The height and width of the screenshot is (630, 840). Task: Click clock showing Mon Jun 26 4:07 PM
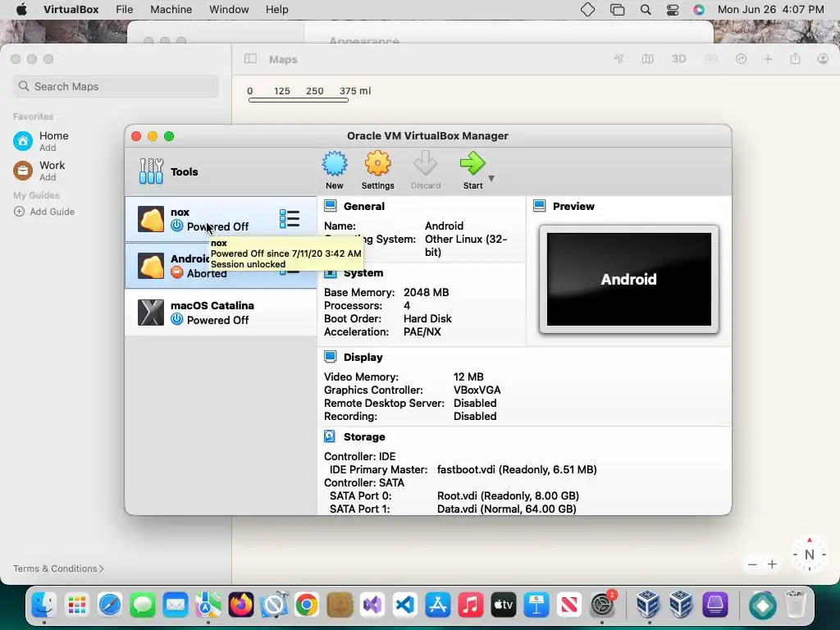770,10
